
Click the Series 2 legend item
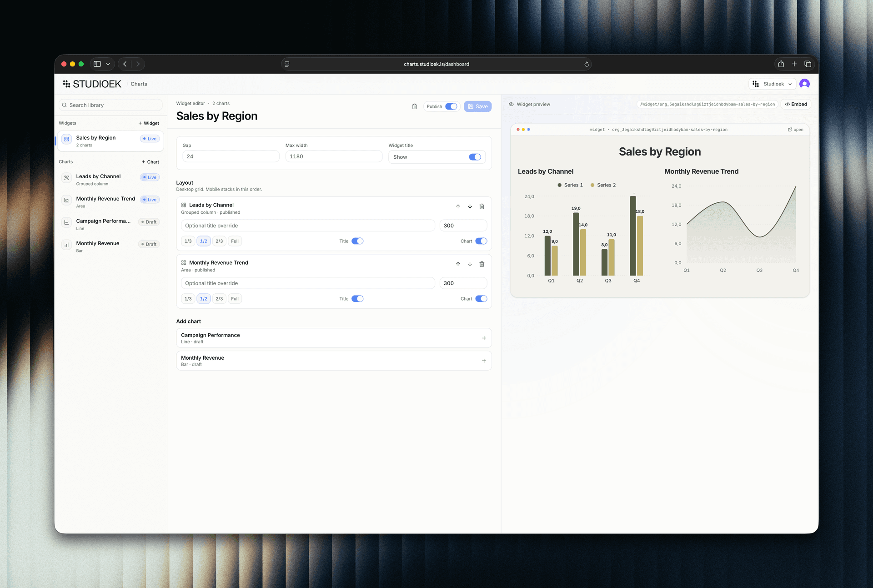[x=603, y=185]
